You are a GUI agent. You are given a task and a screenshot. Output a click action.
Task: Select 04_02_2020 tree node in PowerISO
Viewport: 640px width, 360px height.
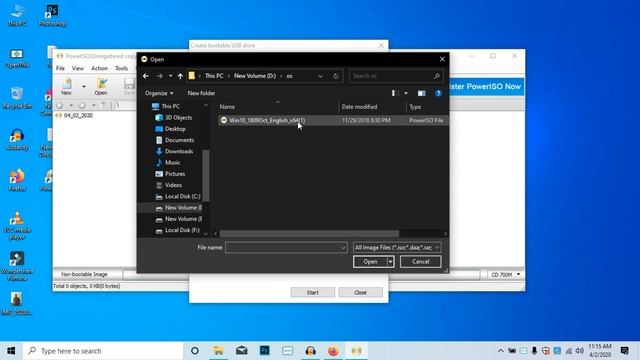78,116
